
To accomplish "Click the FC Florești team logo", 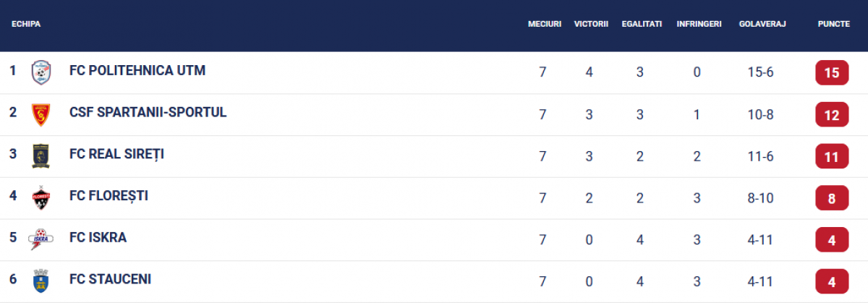I will coord(41,197).
